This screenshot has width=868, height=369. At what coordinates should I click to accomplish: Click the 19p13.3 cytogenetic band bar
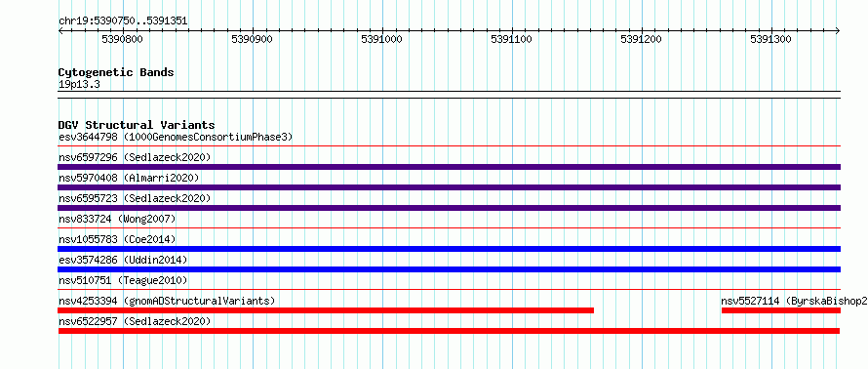(x=450, y=95)
